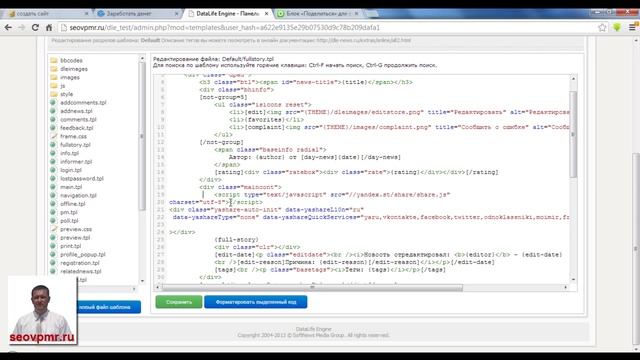Open the browser home page icon
Image resolution: width=640 pixels, height=360 pixels.
click(x=49, y=27)
